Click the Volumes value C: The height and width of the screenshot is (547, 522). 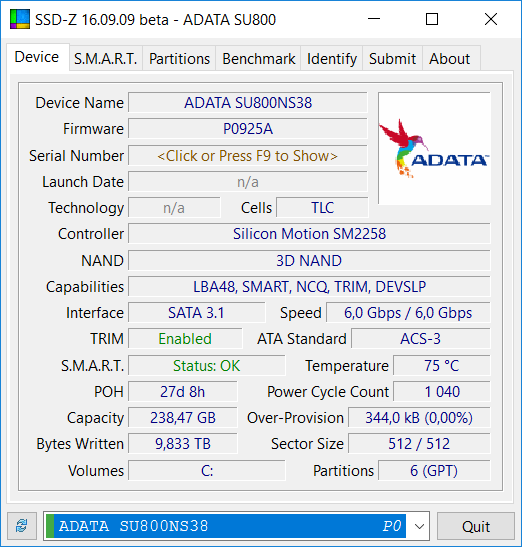coord(207,471)
